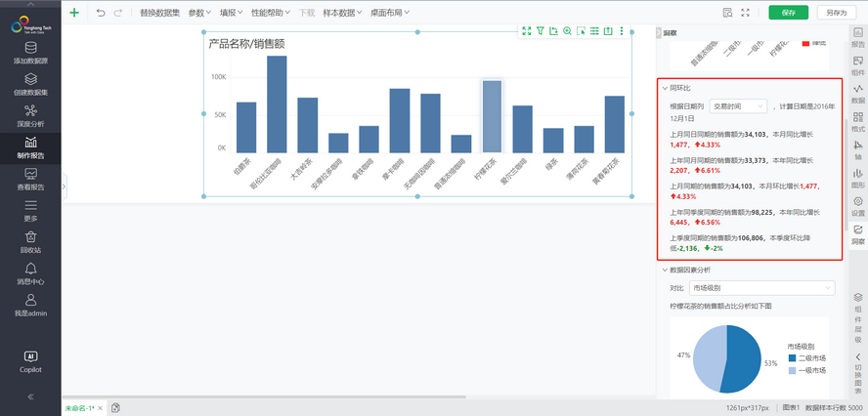Maximize the chart using its expand icon
The height and width of the screenshot is (416, 868).
click(x=527, y=31)
